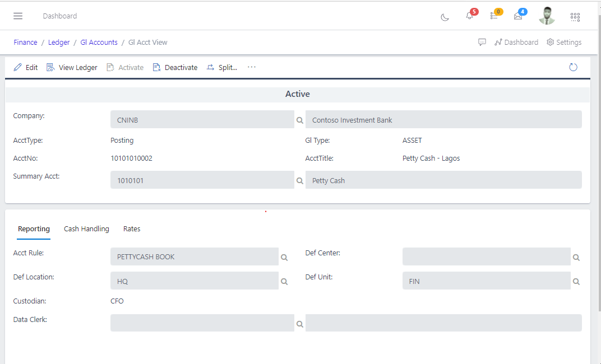Open the Rates tab

point(132,228)
